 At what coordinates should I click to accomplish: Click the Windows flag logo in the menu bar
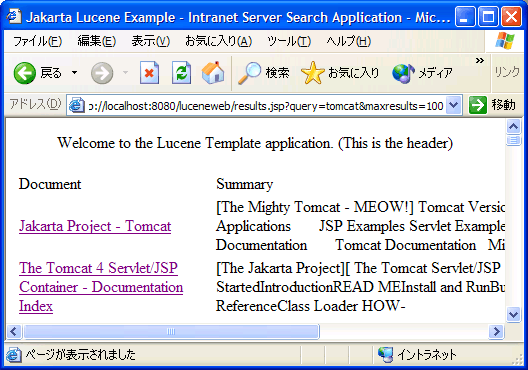[x=505, y=41]
